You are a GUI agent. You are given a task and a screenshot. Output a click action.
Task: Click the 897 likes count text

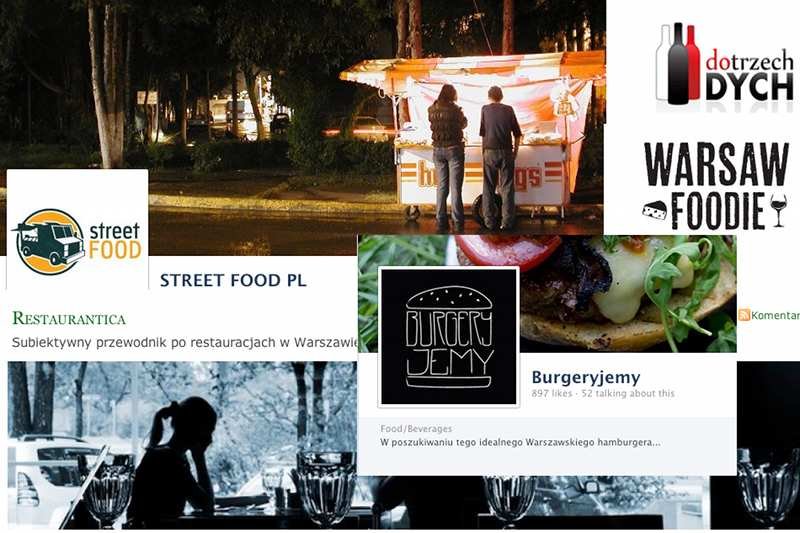[x=552, y=393]
